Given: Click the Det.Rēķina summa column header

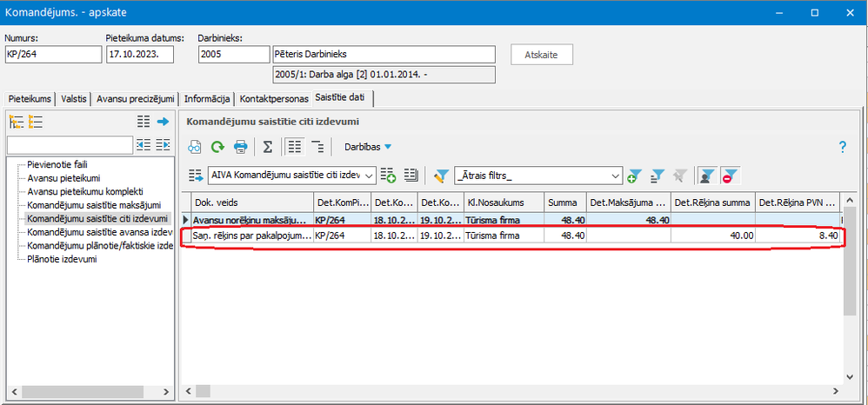Looking at the screenshot, I should (x=713, y=203).
